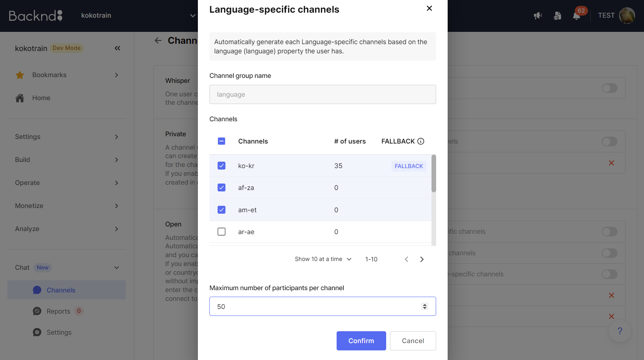The height and width of the screenshot is (360, 644).
Task: Uncheck the ko-kr channel checkbox
Action: tap(221, 165)
